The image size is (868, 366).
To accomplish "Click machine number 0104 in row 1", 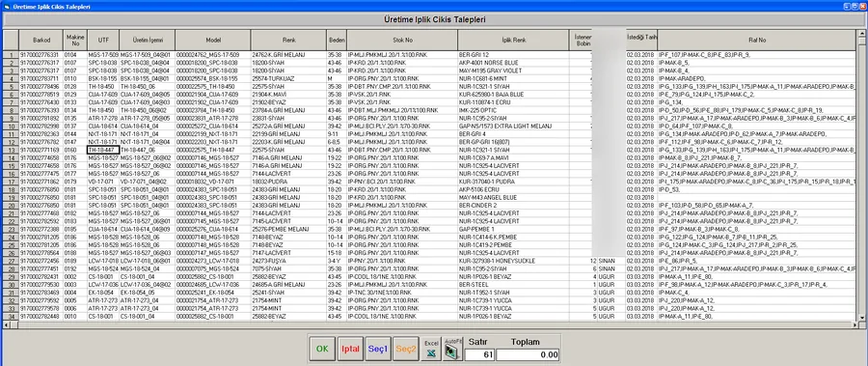I will 75,55.
